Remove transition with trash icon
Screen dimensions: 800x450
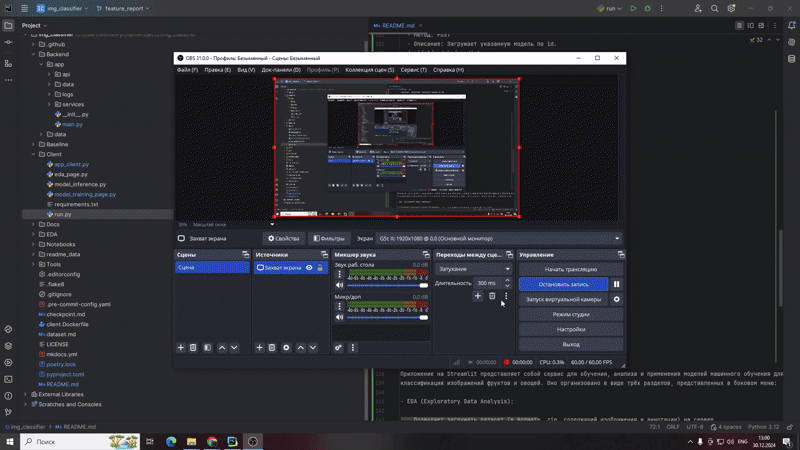coord(492,296)
